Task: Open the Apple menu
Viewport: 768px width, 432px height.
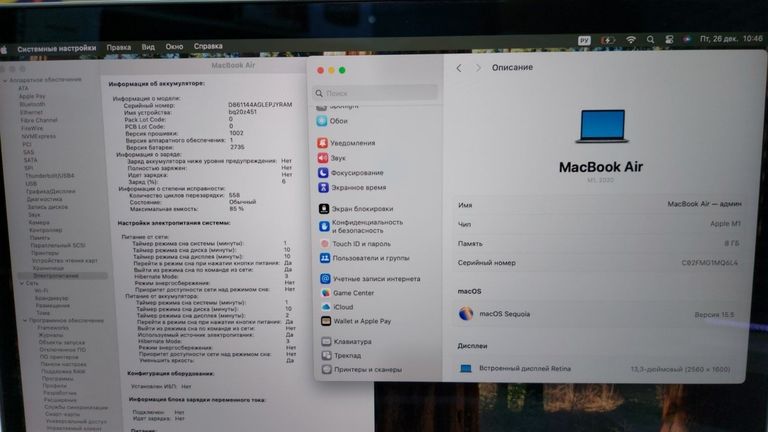Action: pyautogui.click(x=4, y=49)
